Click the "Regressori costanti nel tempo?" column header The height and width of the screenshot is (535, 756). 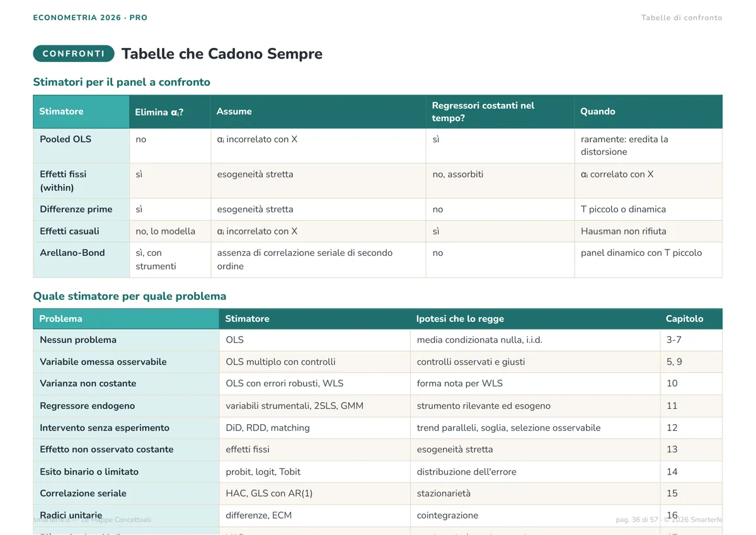(500, 112)
